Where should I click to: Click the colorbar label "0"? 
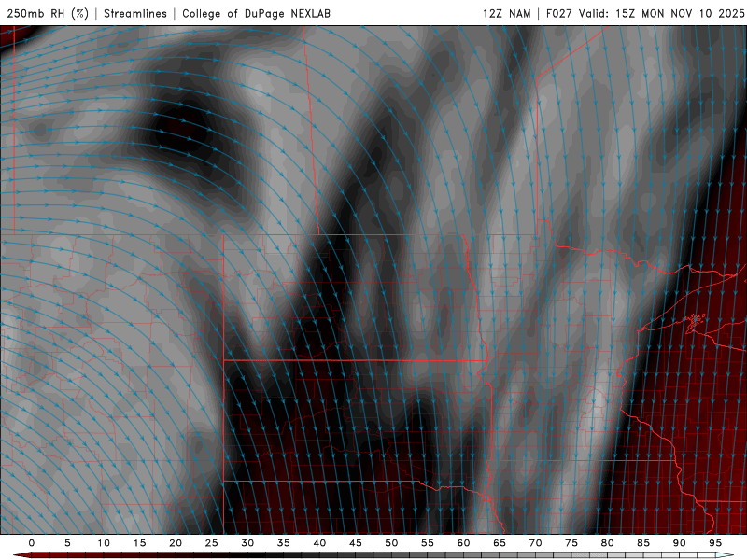click(x=32, y=543)
